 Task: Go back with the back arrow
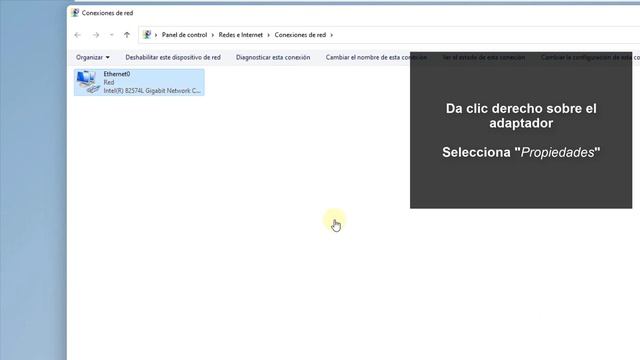click(x=78, y=35)
